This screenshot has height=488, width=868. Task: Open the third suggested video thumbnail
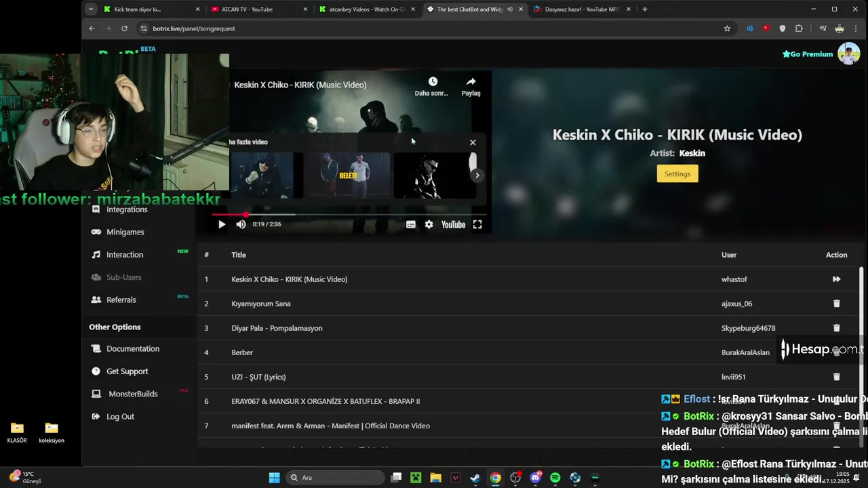pos(435,175)
